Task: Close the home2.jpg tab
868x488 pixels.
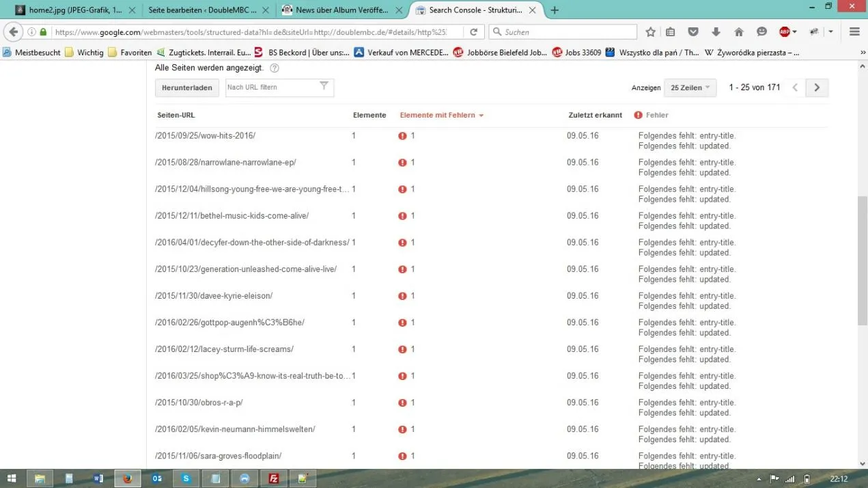Action: 132,10
